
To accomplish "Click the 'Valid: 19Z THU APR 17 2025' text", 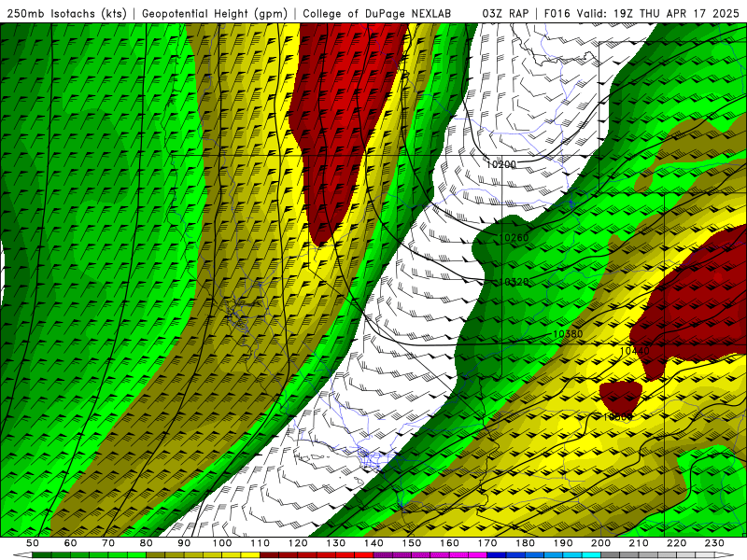I will click(658, 14).
